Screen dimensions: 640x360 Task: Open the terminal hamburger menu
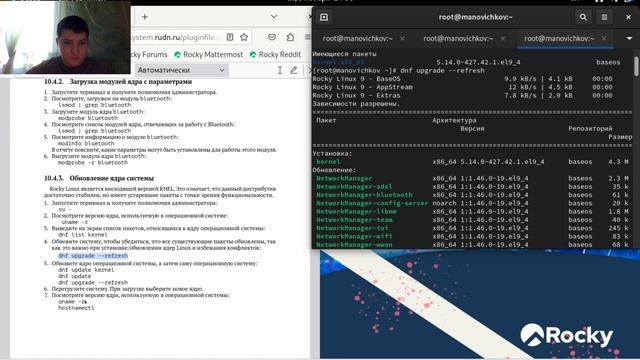click(x=604, y=17)
